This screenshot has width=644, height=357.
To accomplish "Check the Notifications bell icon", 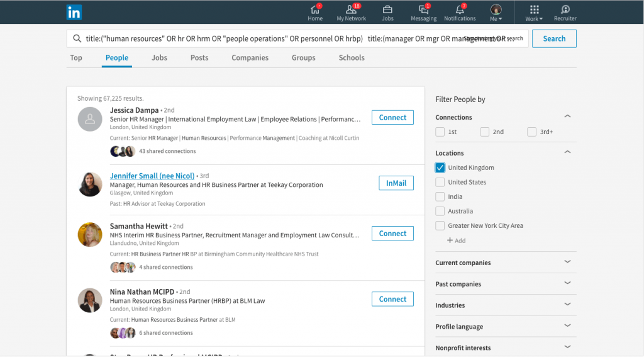I will [460, 9].
